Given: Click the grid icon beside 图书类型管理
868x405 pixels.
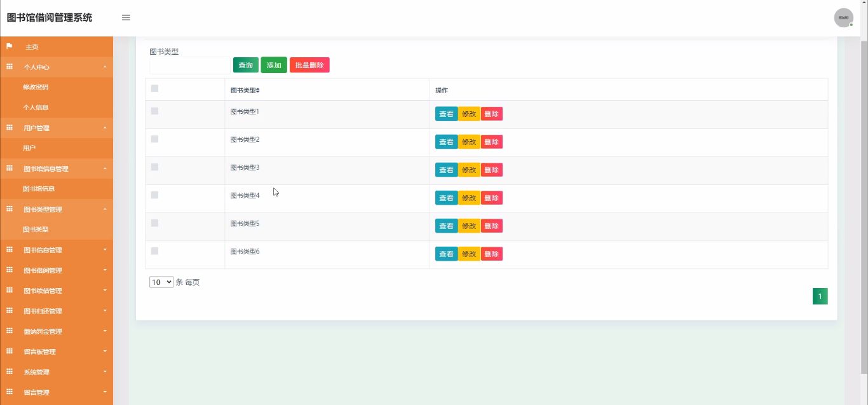Looking at the screenshot, I should (x=10, y=209).
